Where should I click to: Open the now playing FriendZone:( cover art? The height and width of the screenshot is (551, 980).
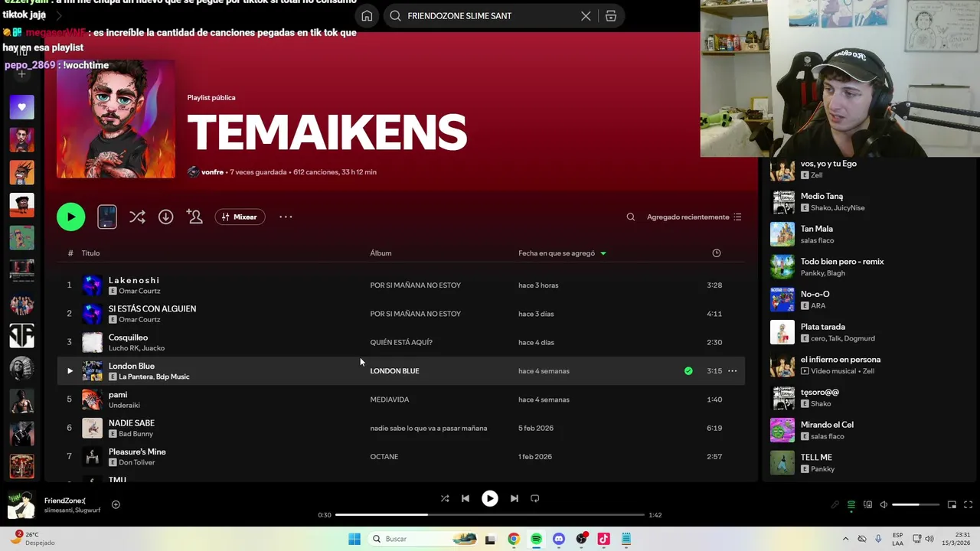[21, 505]
